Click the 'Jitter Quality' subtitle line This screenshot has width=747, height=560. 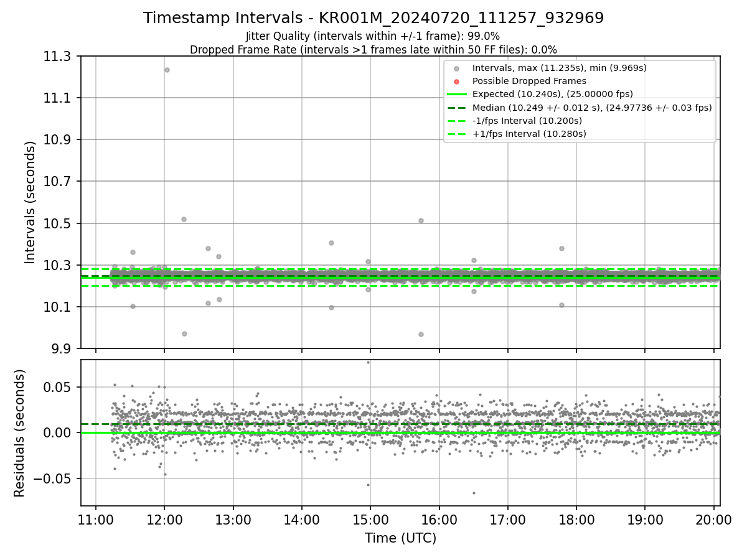coord(374,36)
